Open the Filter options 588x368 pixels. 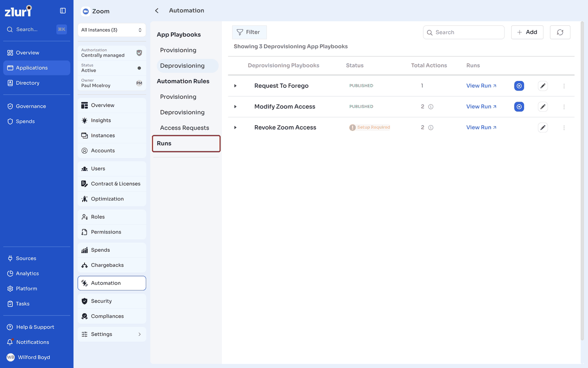(x=249, y=32)
